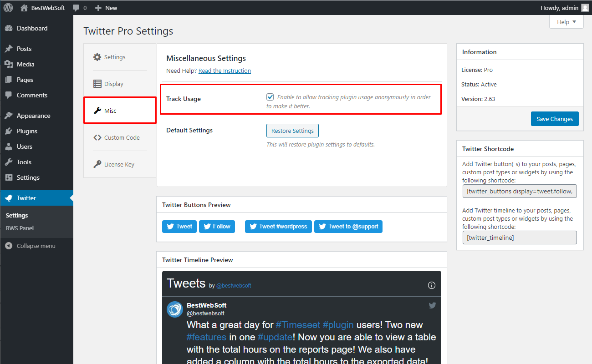This screenshot has height=364, width=592.
Task: Select the twitter_buttons shortcode field
Action: pos(520,191)
